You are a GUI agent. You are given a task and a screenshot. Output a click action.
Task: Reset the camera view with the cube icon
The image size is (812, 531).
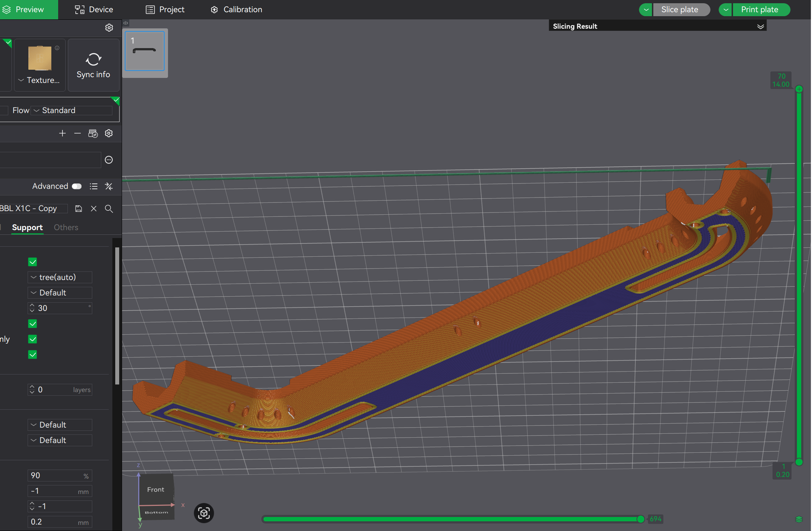coord(204,513)
